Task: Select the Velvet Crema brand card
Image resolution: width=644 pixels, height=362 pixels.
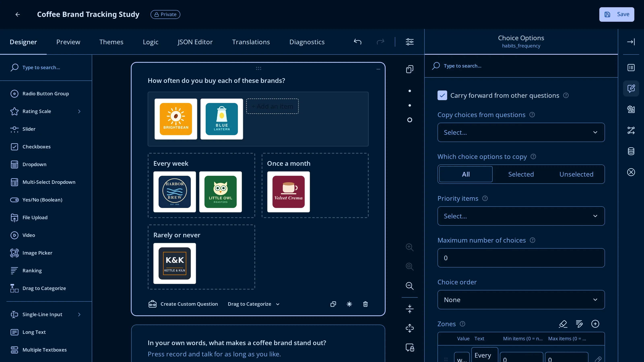Action: pyautogui.click(x=288, y=192)
